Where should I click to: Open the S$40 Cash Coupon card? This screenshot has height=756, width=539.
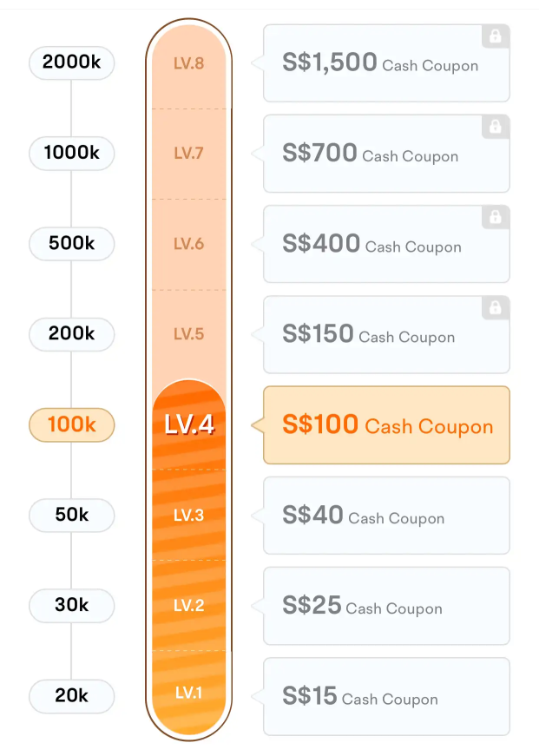(386, 516)
